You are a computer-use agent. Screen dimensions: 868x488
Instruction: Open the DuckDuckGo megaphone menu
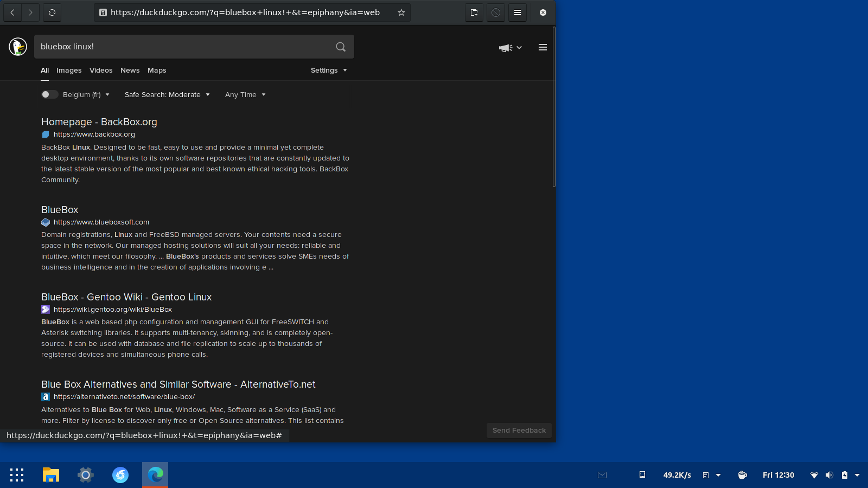click(510, 48)
